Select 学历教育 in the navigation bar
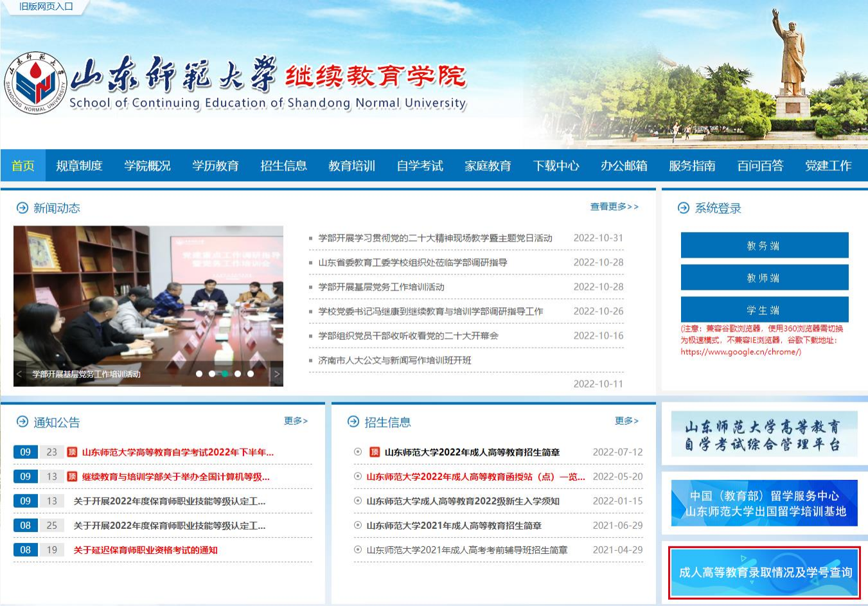 (215, 166)
